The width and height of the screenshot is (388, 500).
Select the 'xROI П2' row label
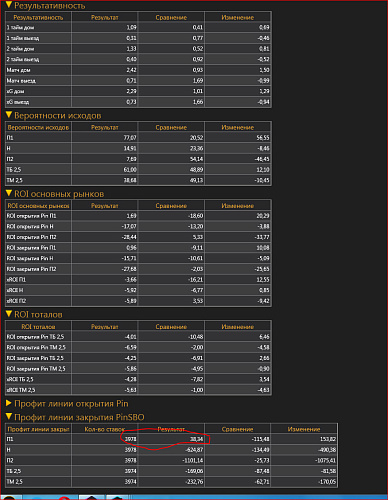pyautogui.click(x=16, y=301)
